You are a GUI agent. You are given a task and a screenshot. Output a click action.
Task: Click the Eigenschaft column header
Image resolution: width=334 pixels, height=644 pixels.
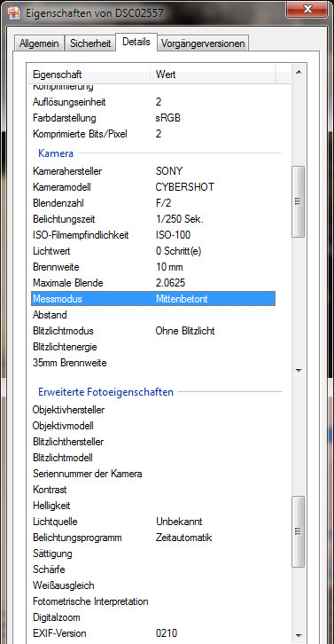89,75
